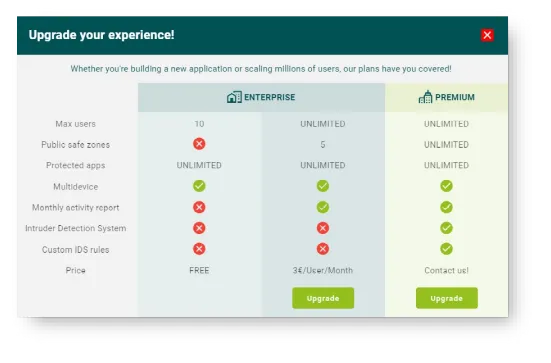Click Multidevice checkmark in the free plan column

pos(199,186)
